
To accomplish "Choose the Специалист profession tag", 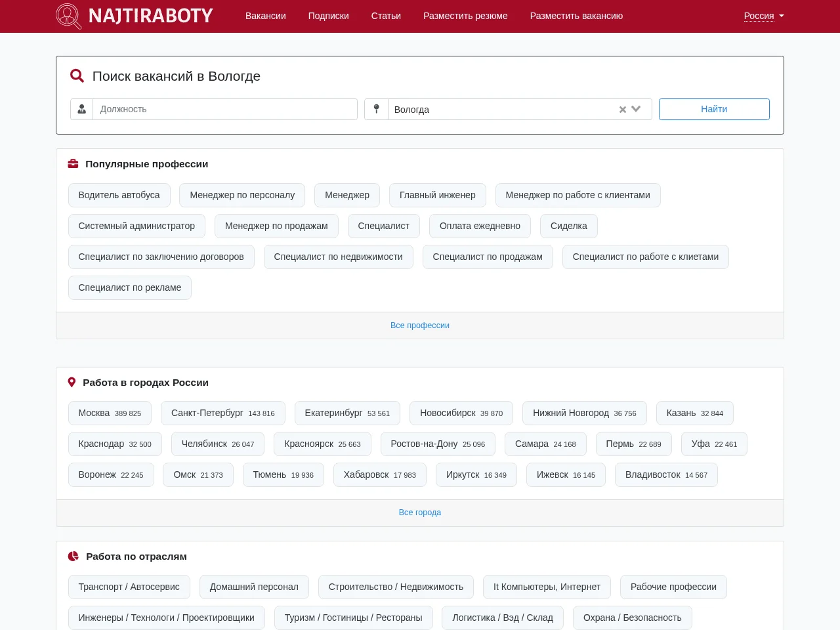I will coord(384,226).
